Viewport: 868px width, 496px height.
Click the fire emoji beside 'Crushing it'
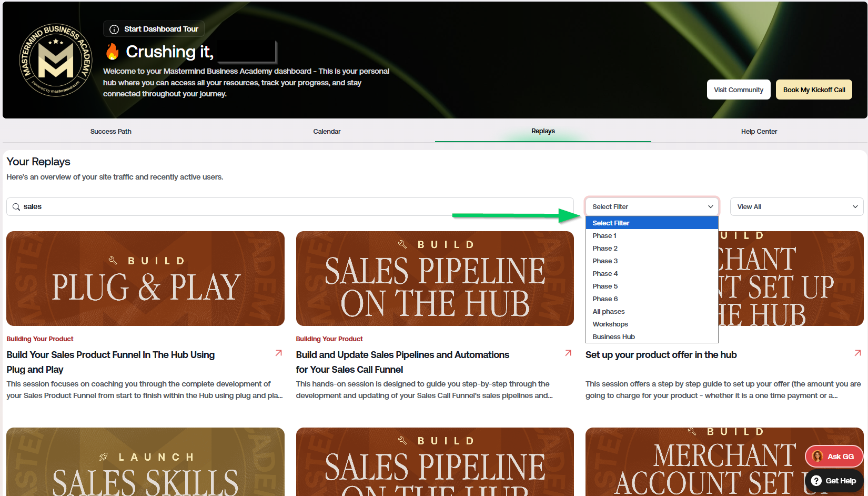112,52
